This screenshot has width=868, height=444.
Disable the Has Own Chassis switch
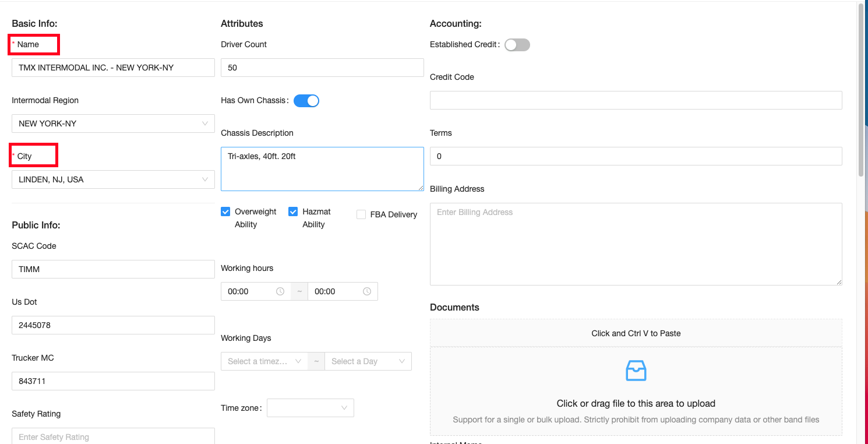point(306,101)
